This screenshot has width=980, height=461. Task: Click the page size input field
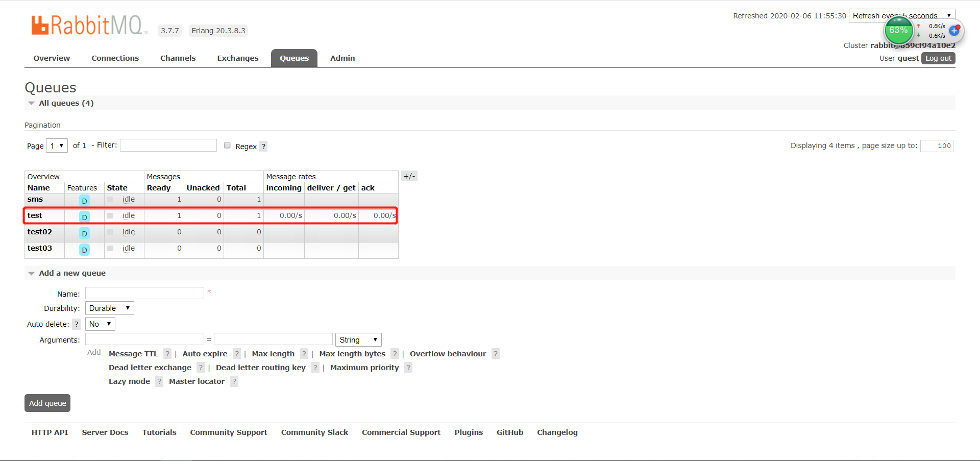tap(937, 145)
